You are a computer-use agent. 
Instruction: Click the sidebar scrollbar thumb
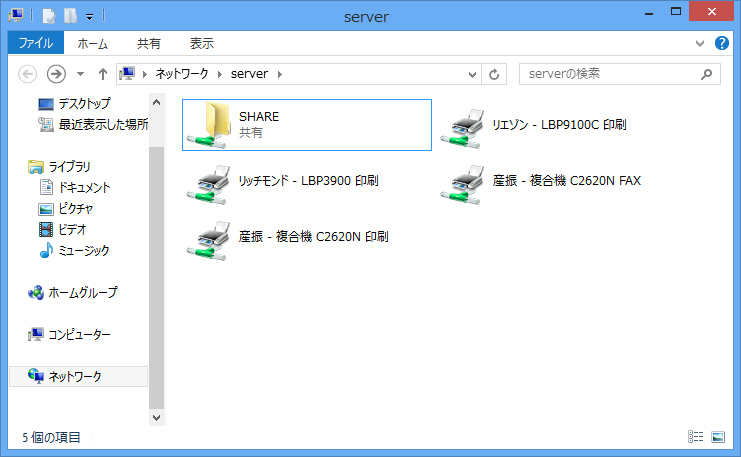click(156, 277)
